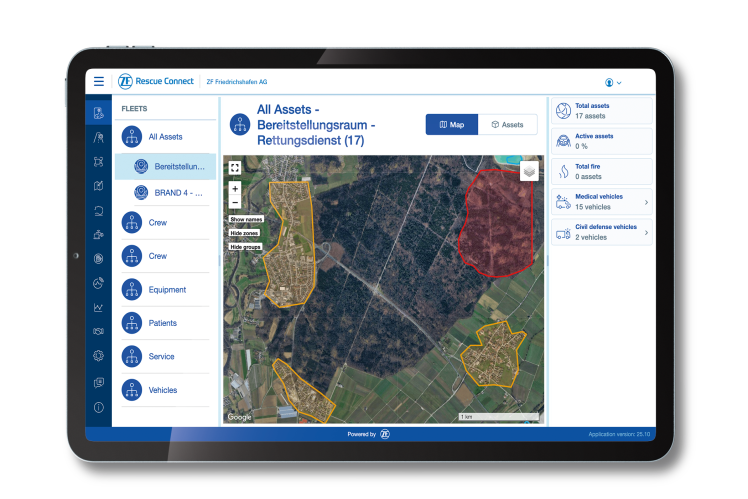Open the user account dropdown
Image resolution: width=748 pixels, height=499 pixels.
coord(613,82)
